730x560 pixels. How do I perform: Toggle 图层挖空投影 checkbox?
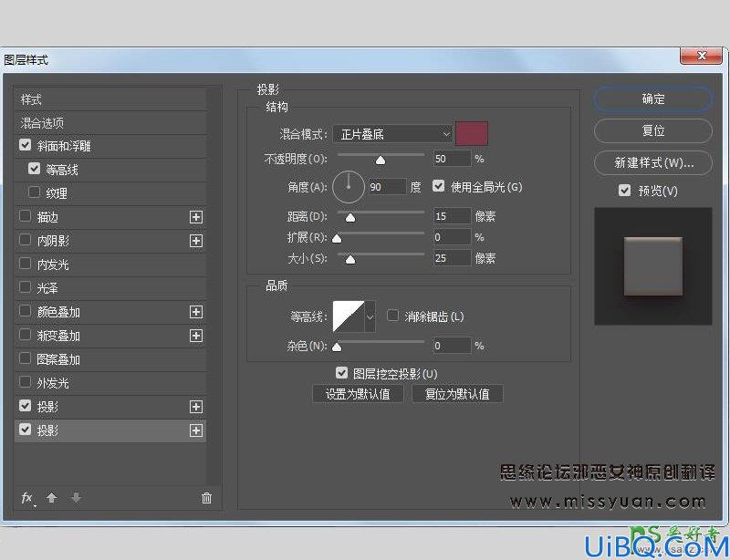tap(341, 373)
